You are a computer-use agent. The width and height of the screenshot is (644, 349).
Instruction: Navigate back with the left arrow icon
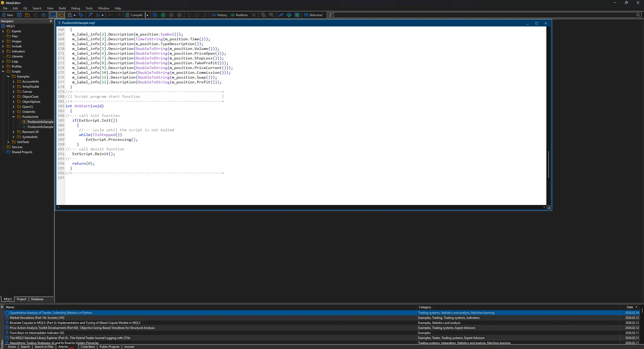[x=110, y=15]
